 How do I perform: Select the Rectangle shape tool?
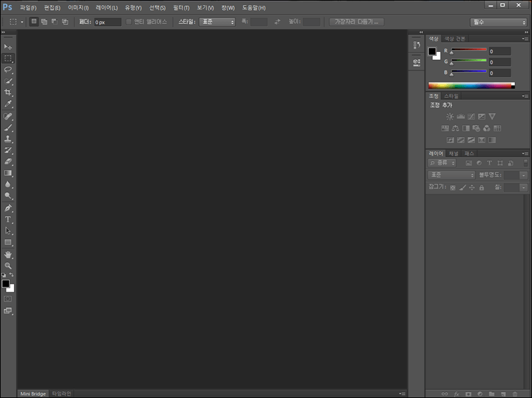pyautogui.click(x=8, y=242)
